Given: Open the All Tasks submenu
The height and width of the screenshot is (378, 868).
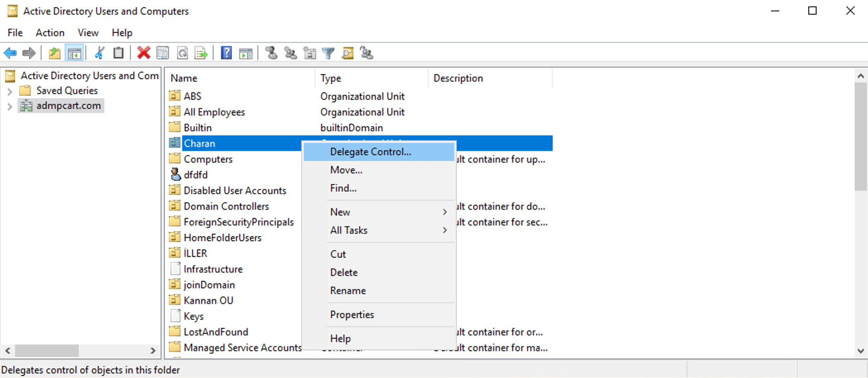Looking at the screenshot, I should [x=349, y=230].
